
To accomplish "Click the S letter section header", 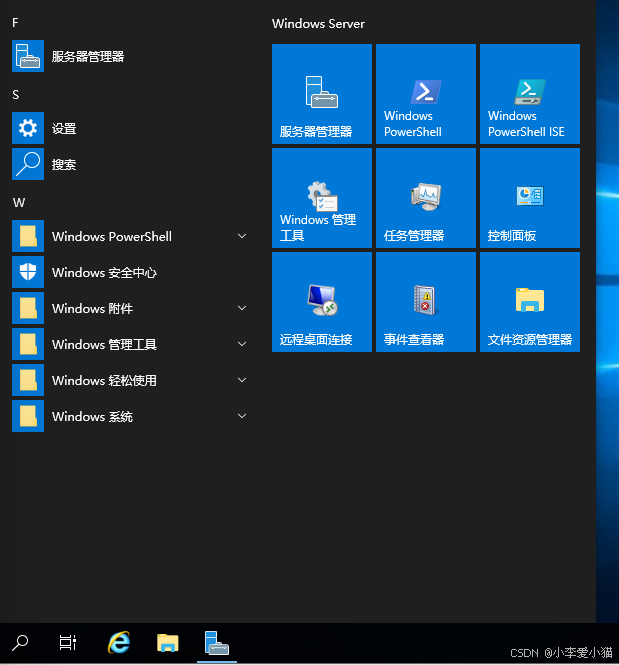I will [x=16, y=95].
